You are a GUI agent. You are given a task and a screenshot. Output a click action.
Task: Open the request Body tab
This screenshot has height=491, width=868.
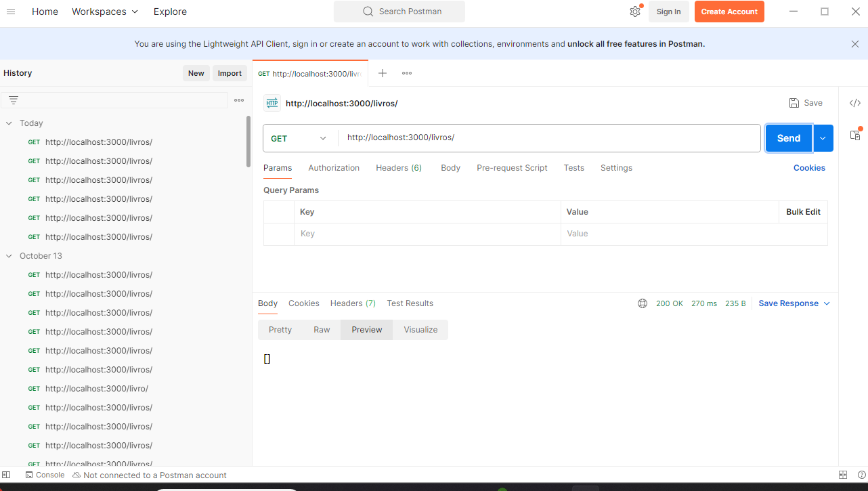450,168
